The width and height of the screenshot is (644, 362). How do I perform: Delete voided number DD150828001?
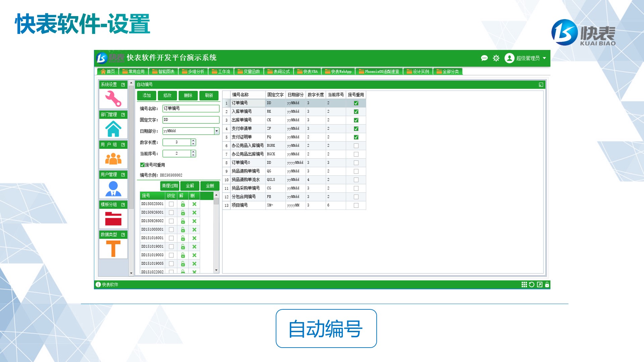194,204
